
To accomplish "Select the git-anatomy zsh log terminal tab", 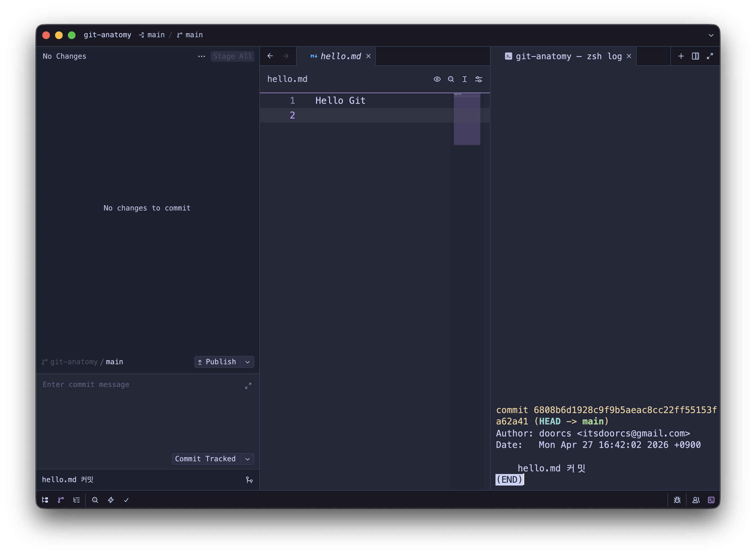I will (x=568, y=56).
